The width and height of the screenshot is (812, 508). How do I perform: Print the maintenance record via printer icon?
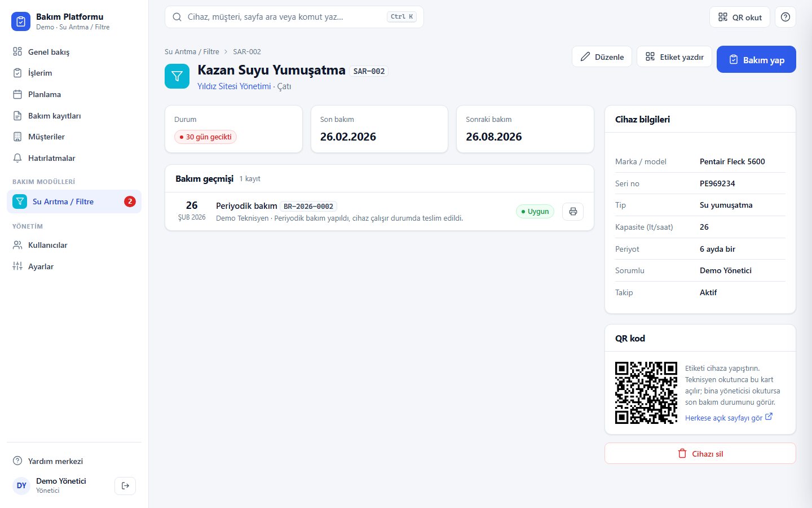[573, 212]
